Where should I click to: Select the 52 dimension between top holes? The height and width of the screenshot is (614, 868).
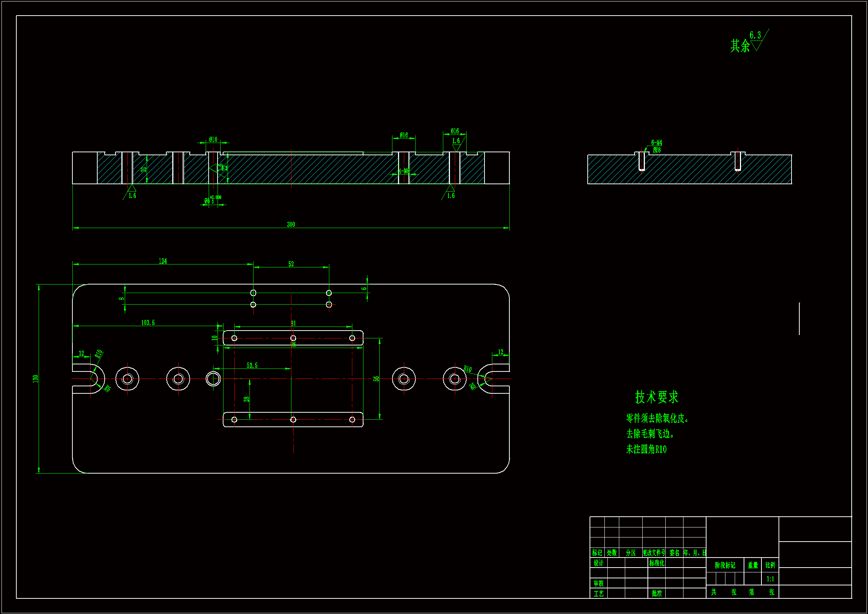click(291, 264)
